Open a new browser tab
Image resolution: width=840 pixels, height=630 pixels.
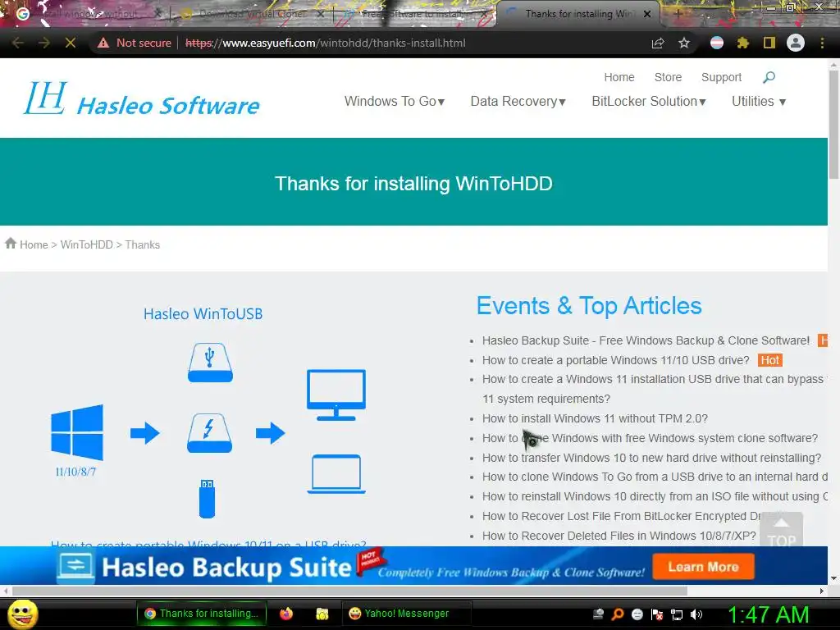(678, 14)
